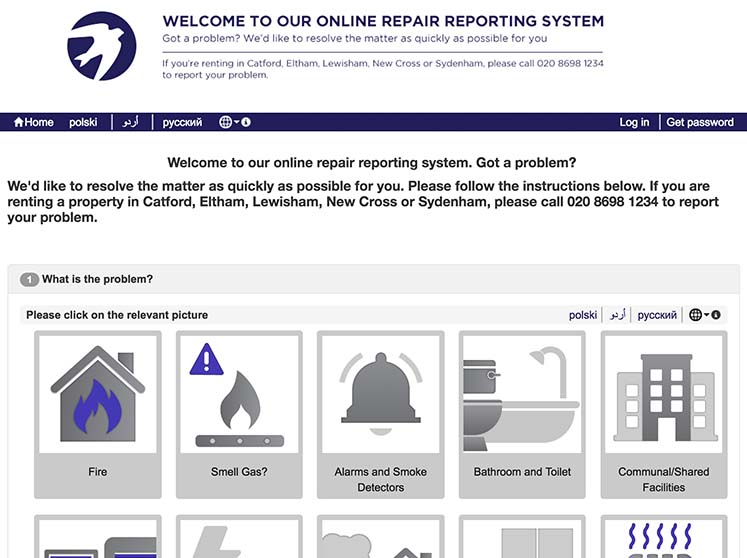Expand the globe language menu in problem panel
This screenshot has height=558, width=747.
(x=698, y=315)
